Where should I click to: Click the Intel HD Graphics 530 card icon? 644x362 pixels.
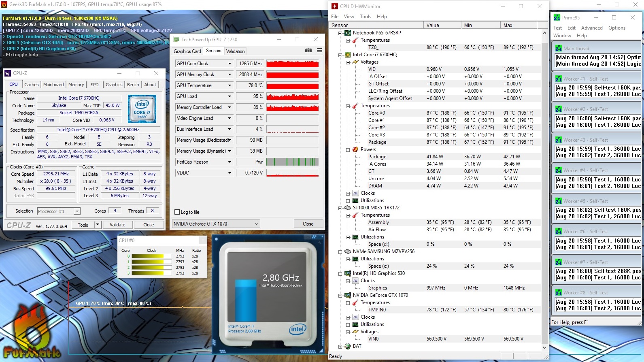(348, 273)
